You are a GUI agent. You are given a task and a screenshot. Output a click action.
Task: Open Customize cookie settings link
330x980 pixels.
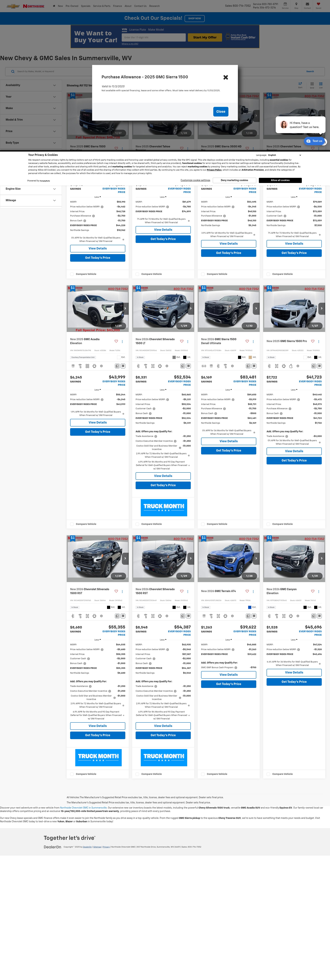tap(195, 180)
